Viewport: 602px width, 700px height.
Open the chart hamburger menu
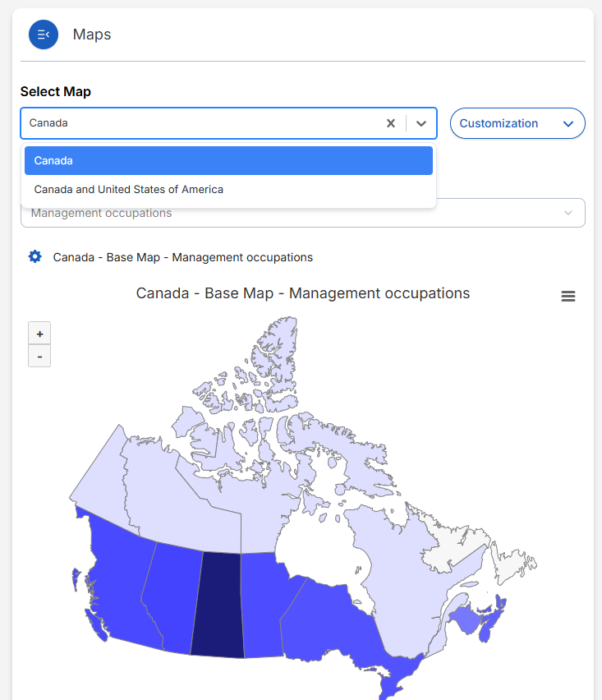tap(568, 297)
